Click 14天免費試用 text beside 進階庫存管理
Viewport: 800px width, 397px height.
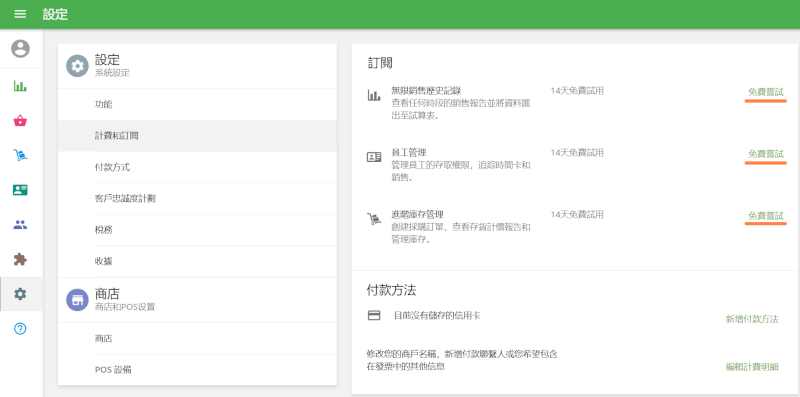click(x=577, y=215)
